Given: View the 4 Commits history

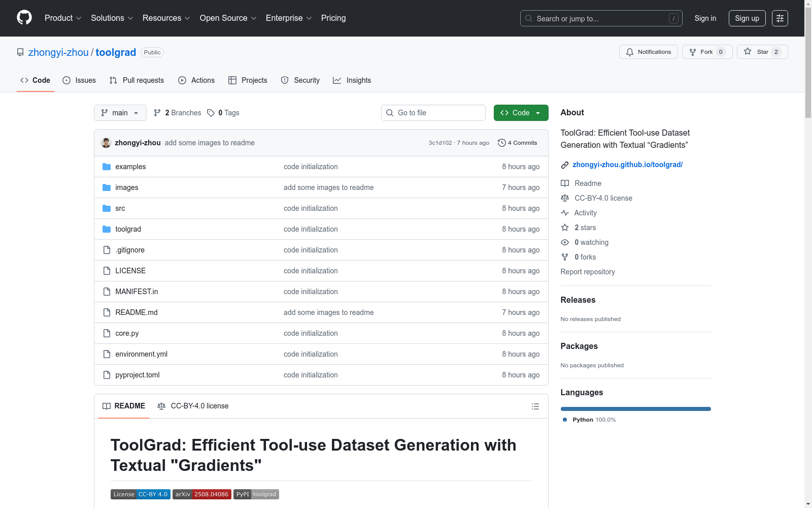Looking at the screenshot, I should pos(517,143).
